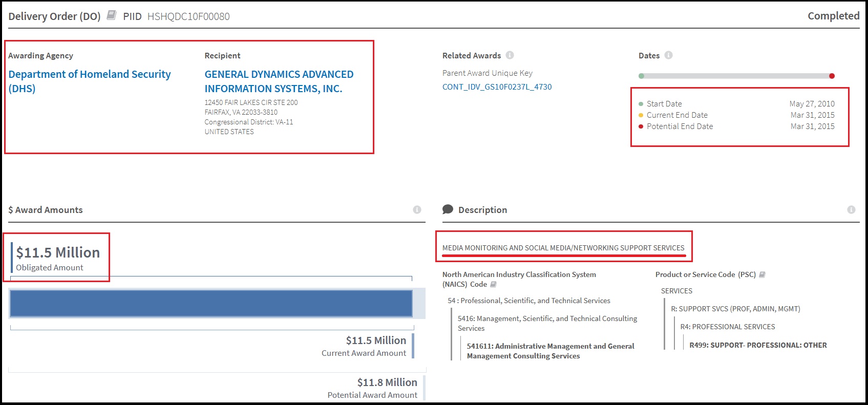Viewport: 868px width, 405px height.
Task: Select PSC row R499: SUPPORT- PROFESSIONAL: OTHER
Action: [758, 345]
